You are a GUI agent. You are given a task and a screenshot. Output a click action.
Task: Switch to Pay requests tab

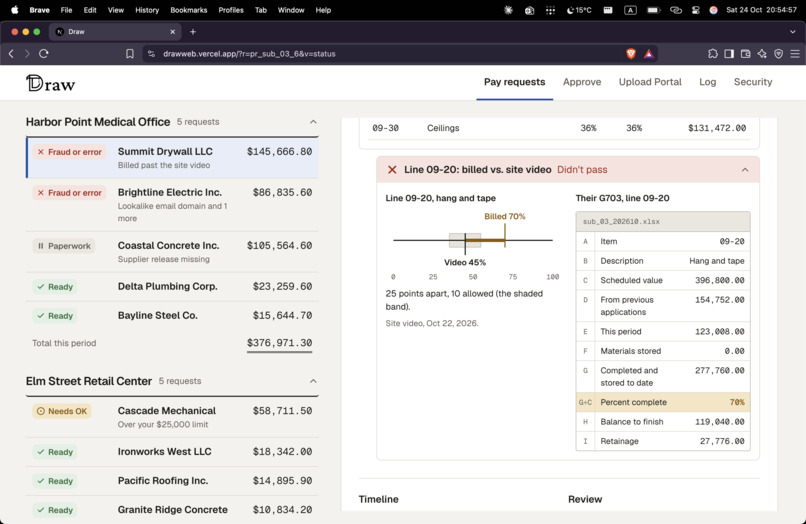click(515, 82)
